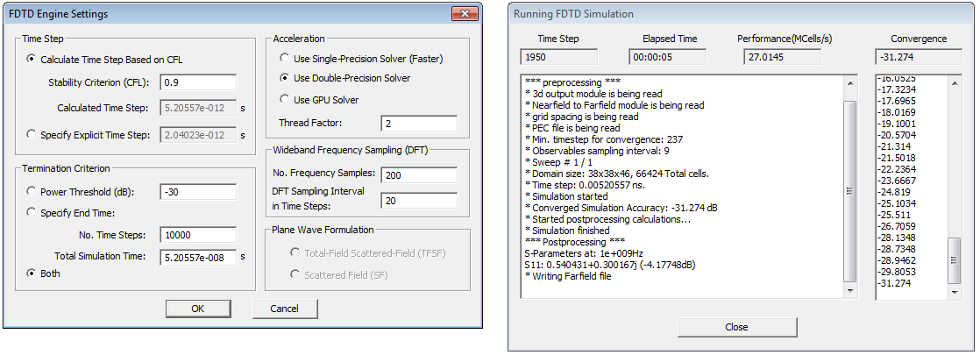Click the log scrollbar up arrow
980x355 pixels.
click(x=850, y=83)
